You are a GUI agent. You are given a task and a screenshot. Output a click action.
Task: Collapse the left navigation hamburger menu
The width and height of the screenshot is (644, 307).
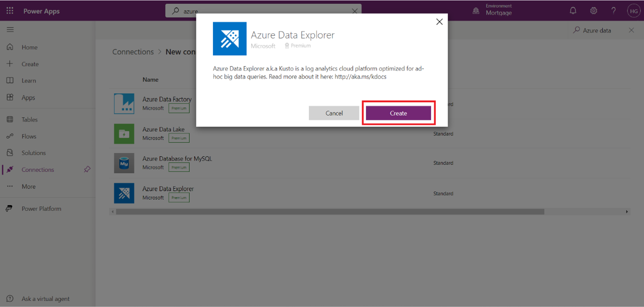click(10, 30)
